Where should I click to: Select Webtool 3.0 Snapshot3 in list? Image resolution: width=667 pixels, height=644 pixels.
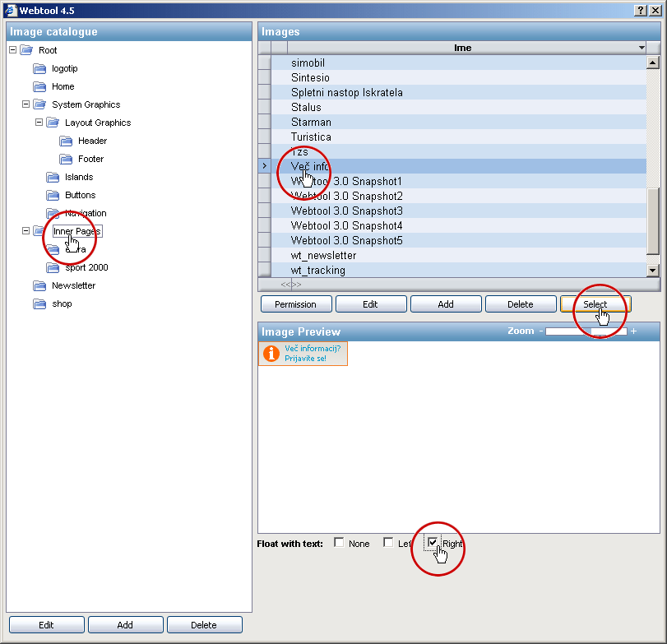[x=346, y=211]
